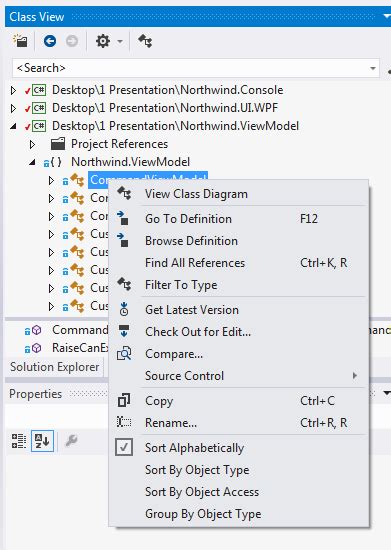The height and width of the screenshot is (550, 391).
Task: Click the Project References folder icon
Action: point(58,143)
